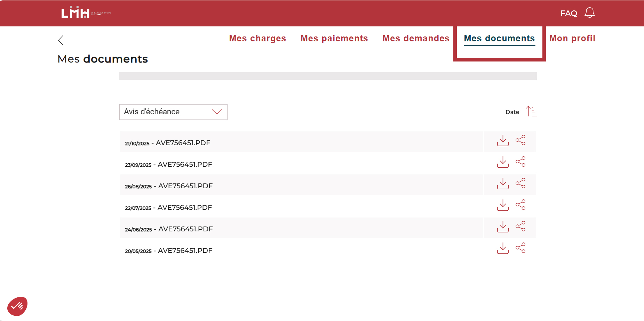Open the round checkmark widget button
The image size is (644, 321).
tap(17, 306)
